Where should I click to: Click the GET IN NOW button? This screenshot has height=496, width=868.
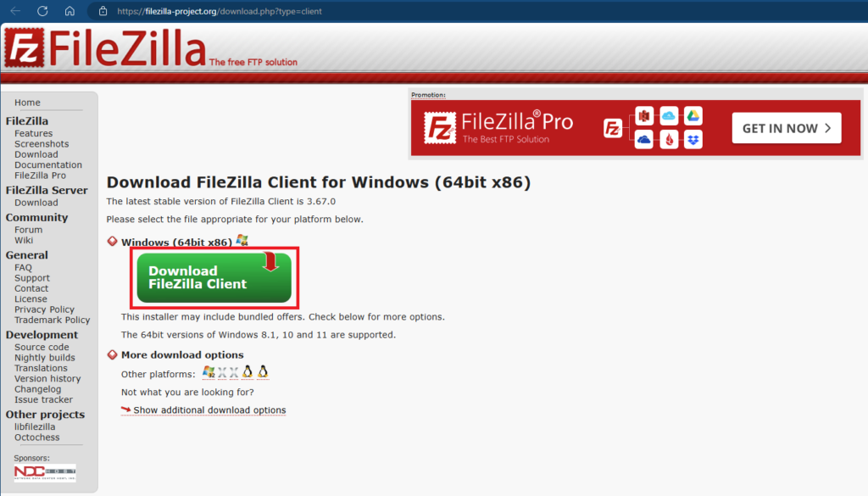tap(786, 128)
